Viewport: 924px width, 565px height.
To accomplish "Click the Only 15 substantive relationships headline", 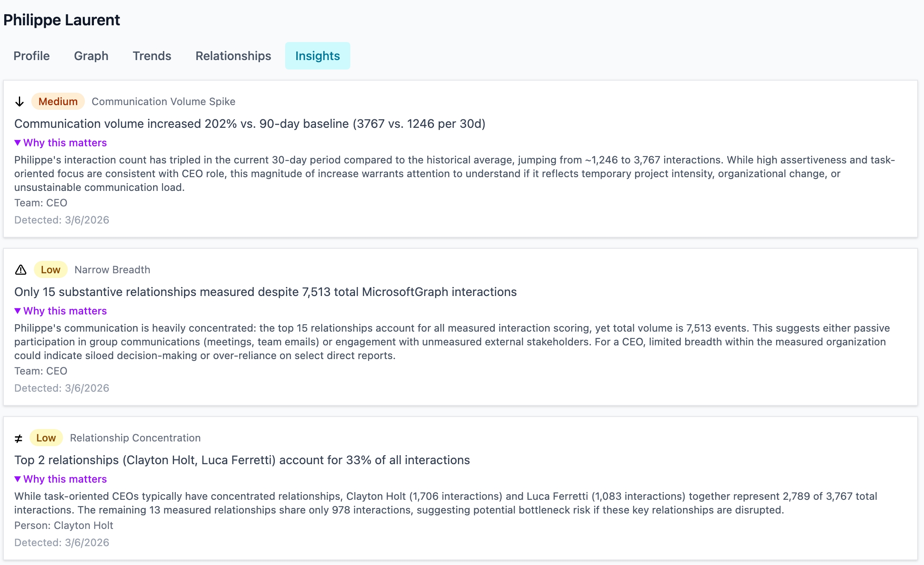I will tap(265, 292).
